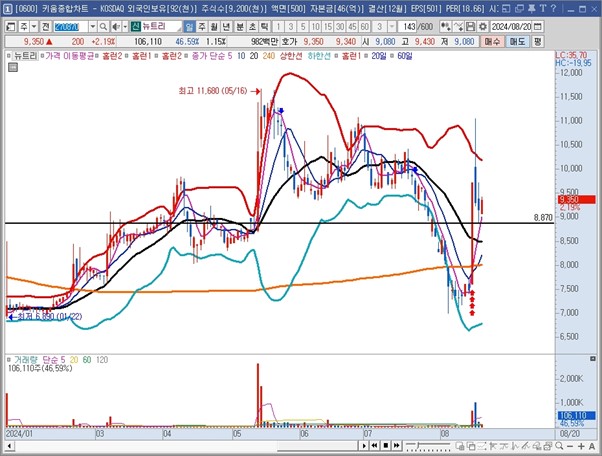Click the 143 bar count field

tap(408, 26)
